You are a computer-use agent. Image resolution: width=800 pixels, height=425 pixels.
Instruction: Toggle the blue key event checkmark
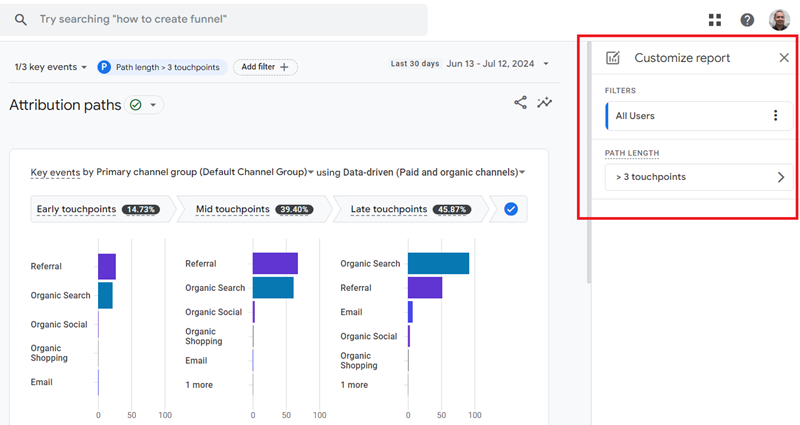click(x=511, y=209)
